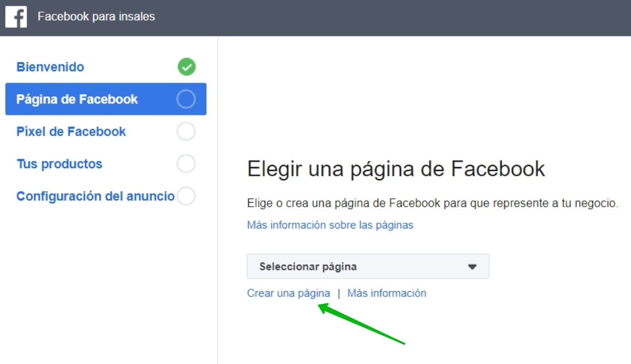
Task: Open the Seleccionar página dropdown
Action: pyautogui.click(x=368, y=266)
